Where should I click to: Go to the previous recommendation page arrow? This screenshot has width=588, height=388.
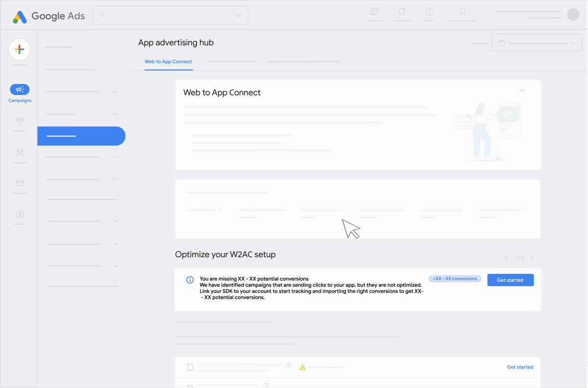click(506, 258)
